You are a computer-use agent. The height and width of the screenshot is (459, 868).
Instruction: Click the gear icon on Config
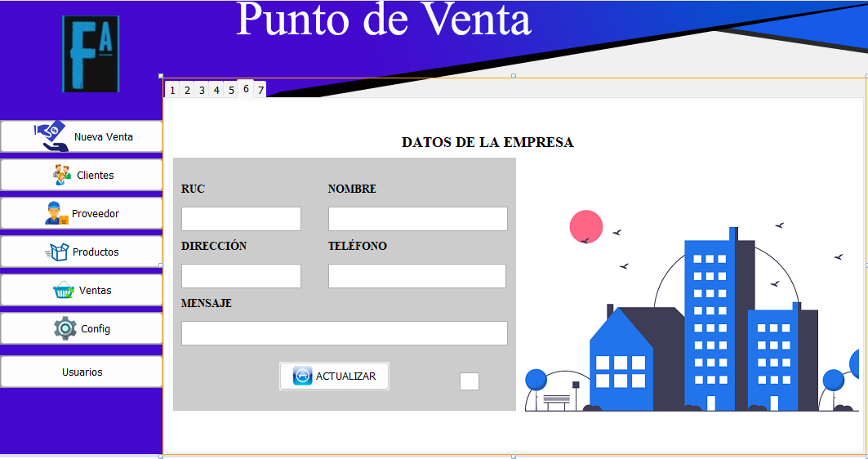pos(65,328)
